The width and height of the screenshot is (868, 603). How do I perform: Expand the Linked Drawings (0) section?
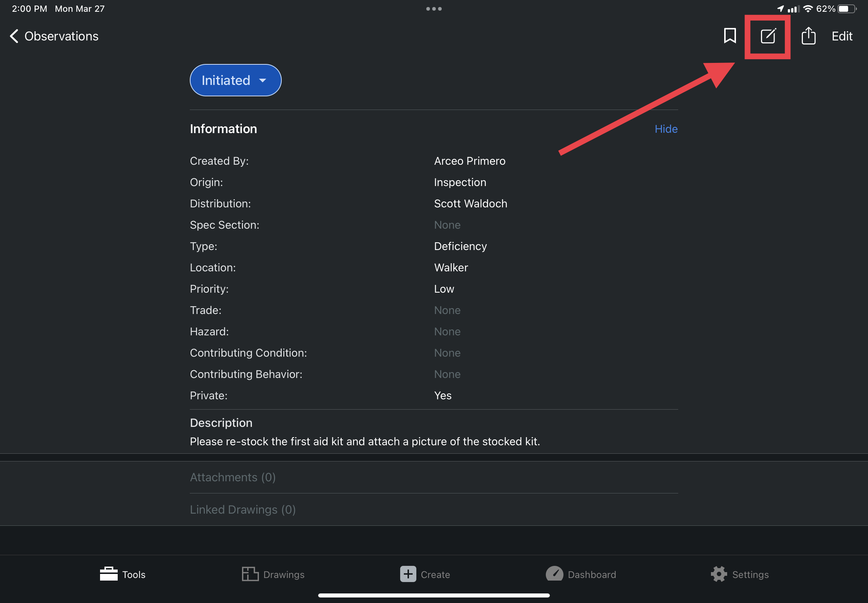pyautogui.click(x=243, y=510)
